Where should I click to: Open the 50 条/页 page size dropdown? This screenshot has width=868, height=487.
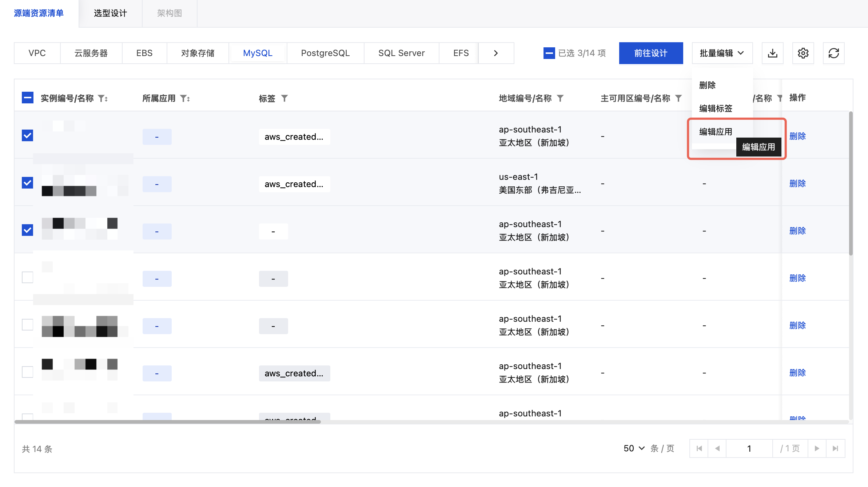tap(634, 448)
